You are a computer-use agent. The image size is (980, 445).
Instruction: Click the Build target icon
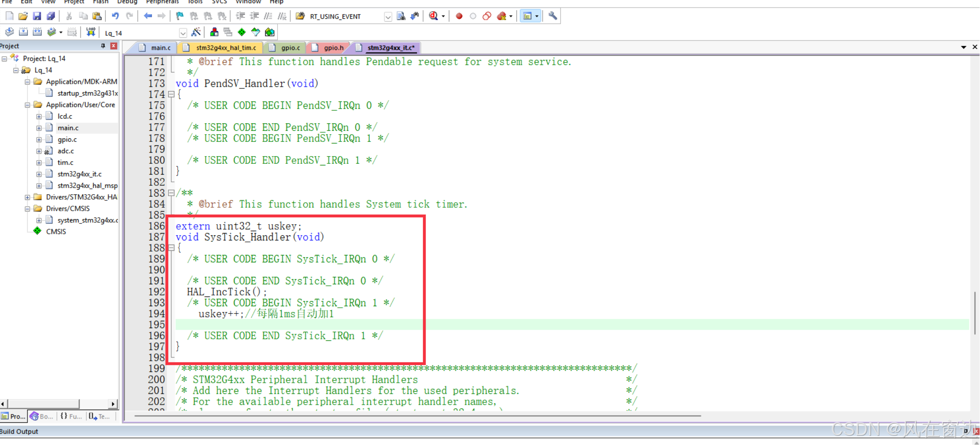pos(23,32)
